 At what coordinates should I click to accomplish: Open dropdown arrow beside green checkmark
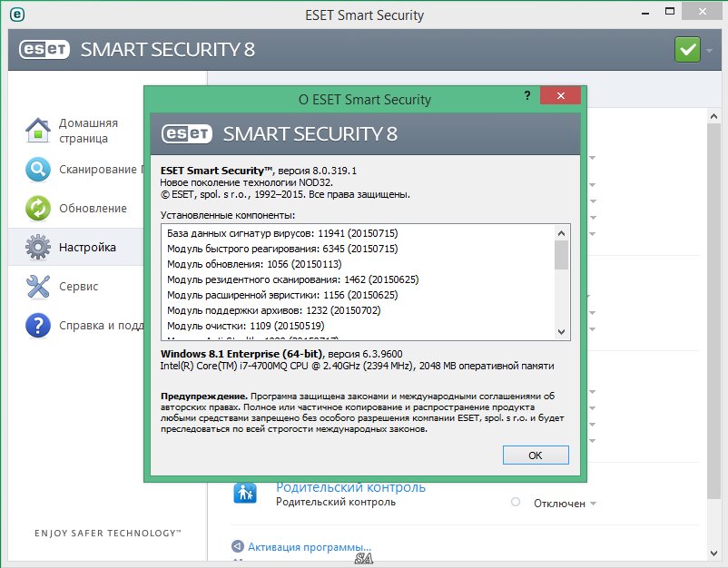point(710,50)
